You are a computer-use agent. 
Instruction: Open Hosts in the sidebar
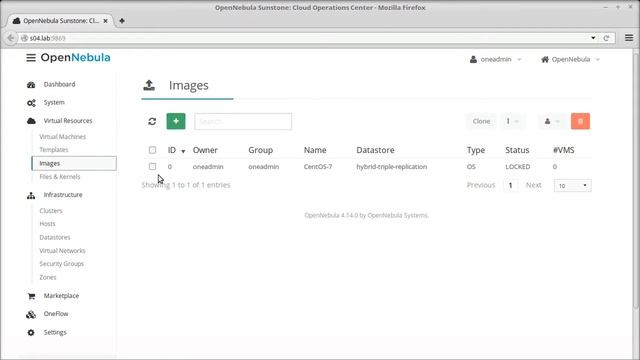coord(47,224)
